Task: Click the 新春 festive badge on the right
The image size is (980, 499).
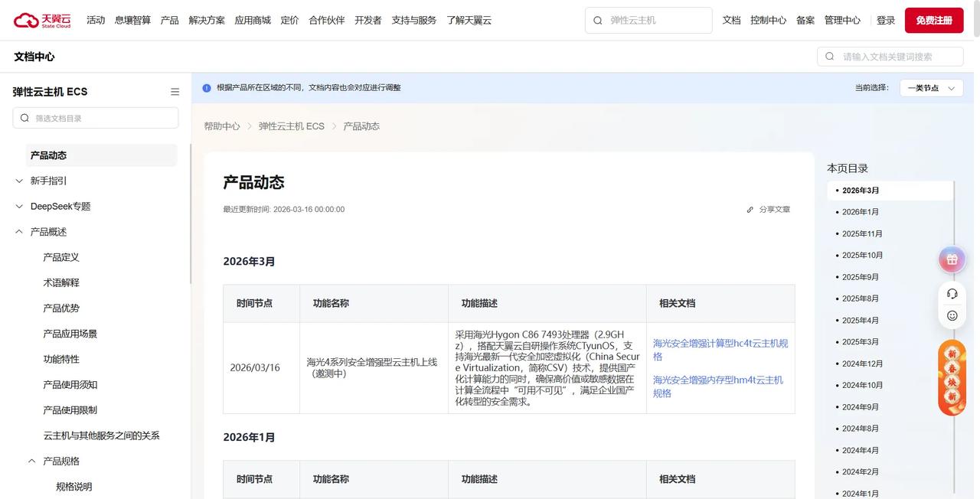Action: 952,377
